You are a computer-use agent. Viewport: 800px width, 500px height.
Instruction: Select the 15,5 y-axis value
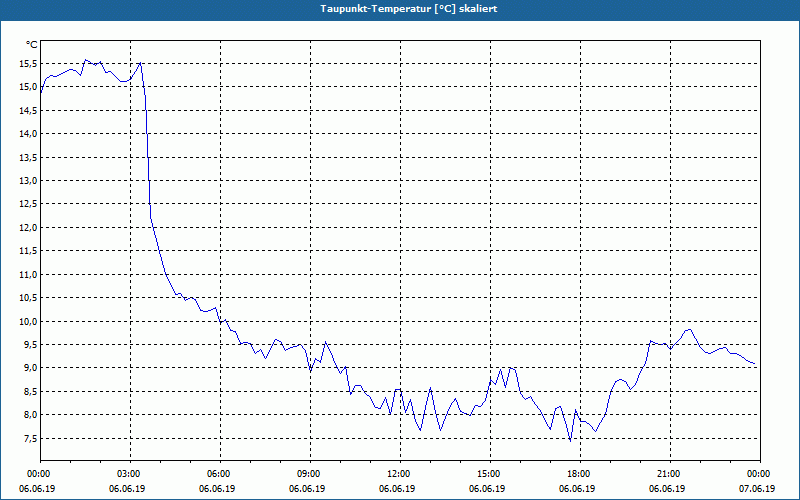point(28,64)
